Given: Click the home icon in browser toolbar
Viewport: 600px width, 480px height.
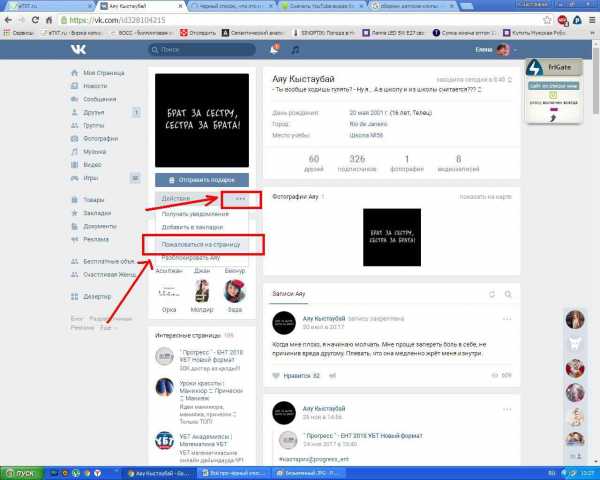Looking at the screenshot, I should pos(49,20).
